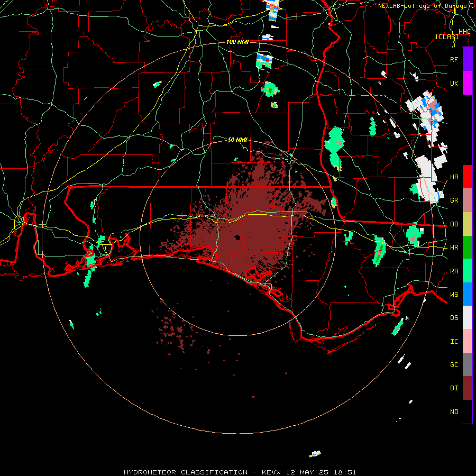This screenshot has height=476, width=476.
Task: Select the pinkish GR legend swatch
Action: pos(467,200)
